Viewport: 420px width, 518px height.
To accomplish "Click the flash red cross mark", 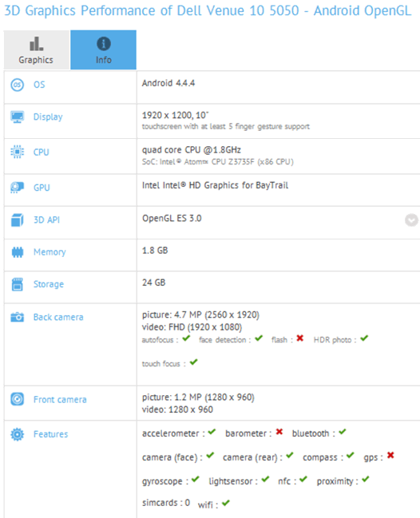I will [299, 338].
